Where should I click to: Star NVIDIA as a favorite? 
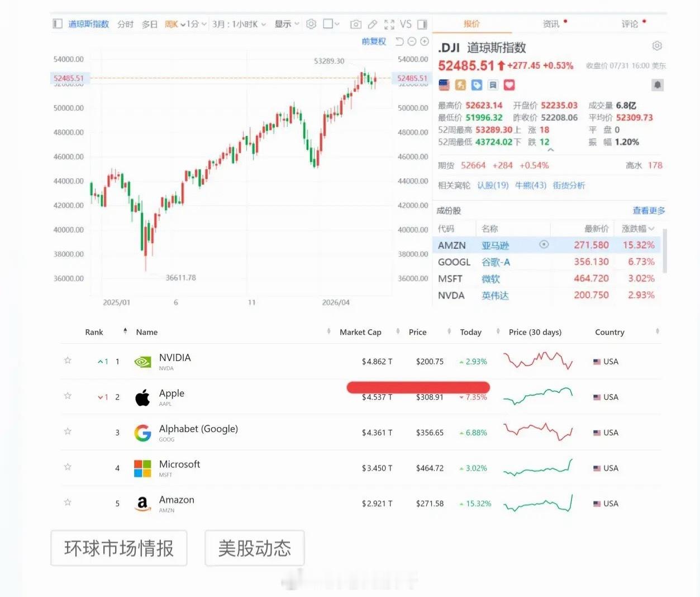point(68,361)
